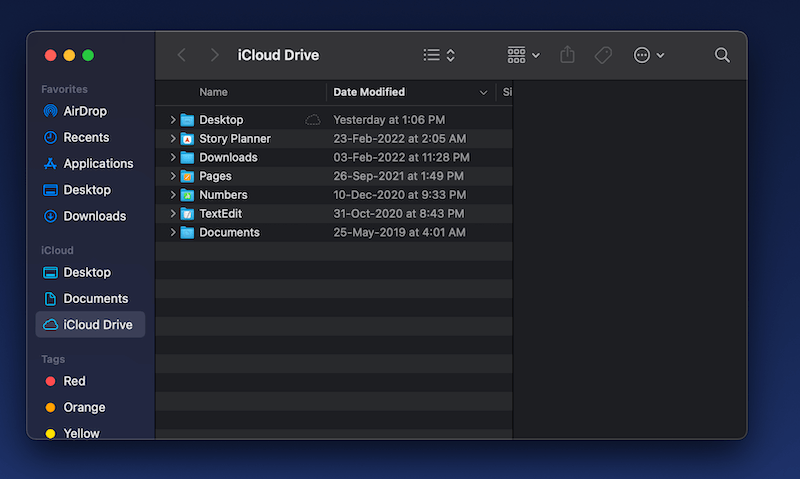
Task: Open the list view switcher control
Action: (439, 55)
